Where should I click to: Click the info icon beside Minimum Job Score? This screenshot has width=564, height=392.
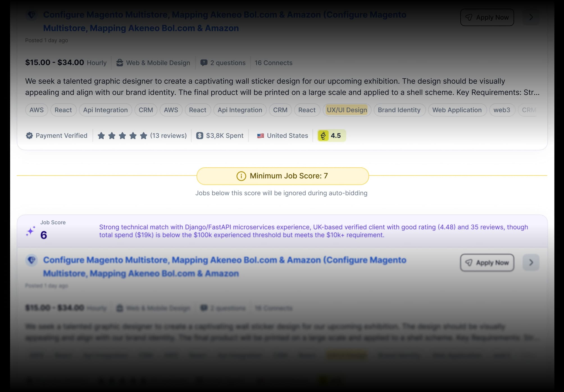tap(241, 176)
